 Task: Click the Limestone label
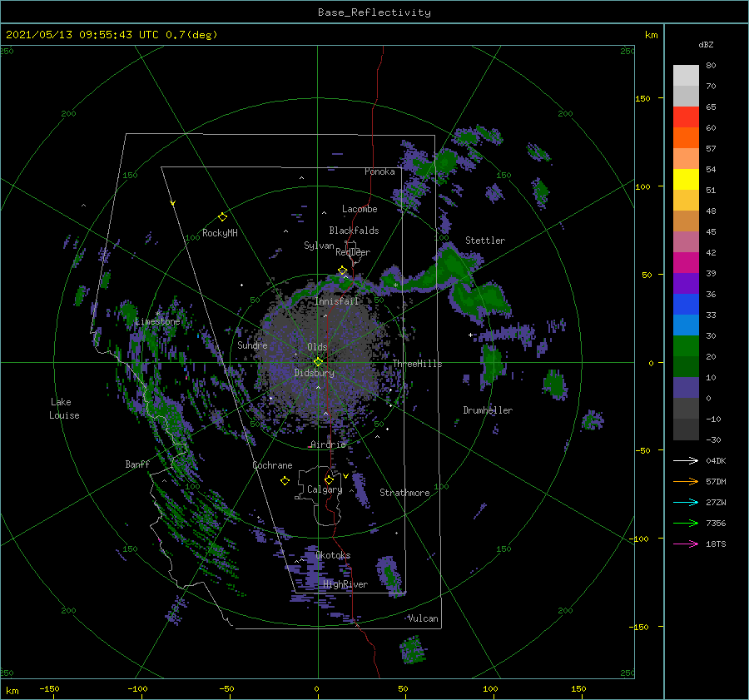point(157,321)
